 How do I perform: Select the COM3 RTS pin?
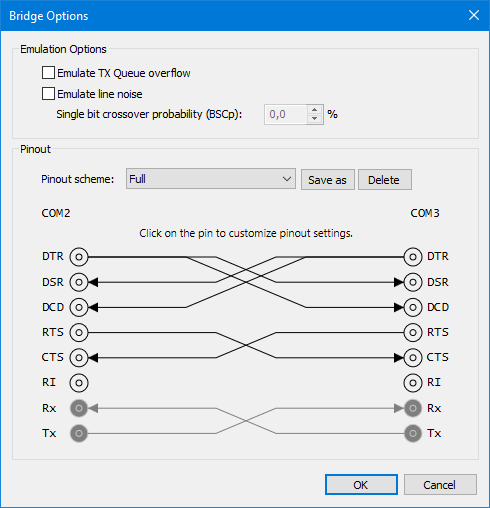413,332
